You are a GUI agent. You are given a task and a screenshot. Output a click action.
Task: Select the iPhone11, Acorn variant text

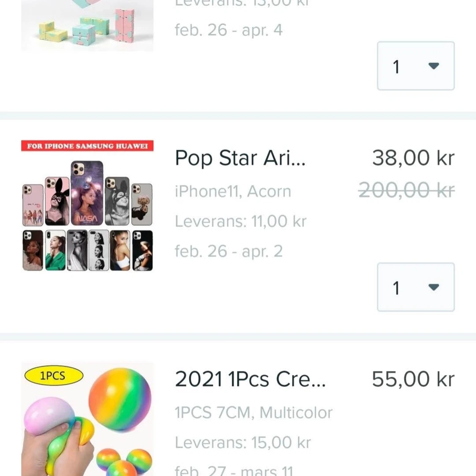[233, 191]
